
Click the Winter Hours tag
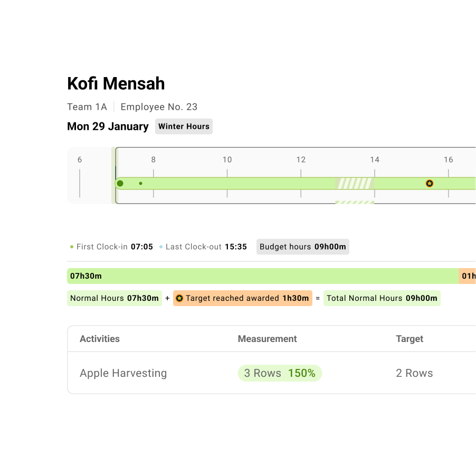[184, 126]
